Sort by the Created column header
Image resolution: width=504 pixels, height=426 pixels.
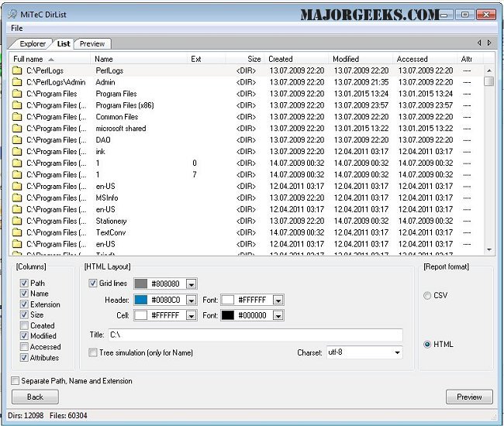296,59
